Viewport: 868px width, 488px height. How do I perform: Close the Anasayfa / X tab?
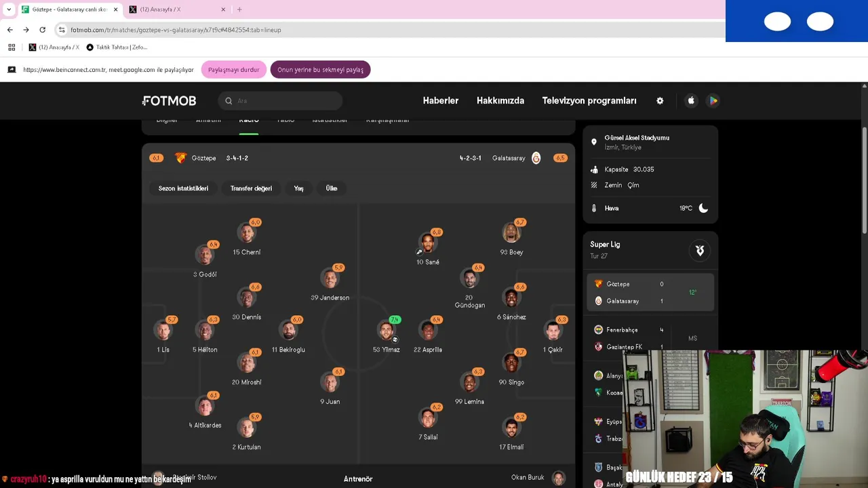pyautogui.click(x=224, y=9)
